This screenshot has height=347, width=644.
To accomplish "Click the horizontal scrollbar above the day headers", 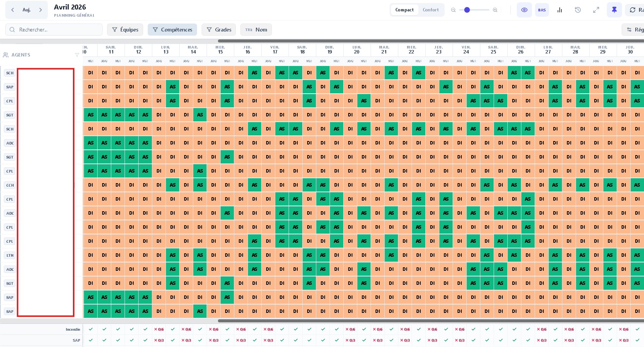I will tap(431, 41).
